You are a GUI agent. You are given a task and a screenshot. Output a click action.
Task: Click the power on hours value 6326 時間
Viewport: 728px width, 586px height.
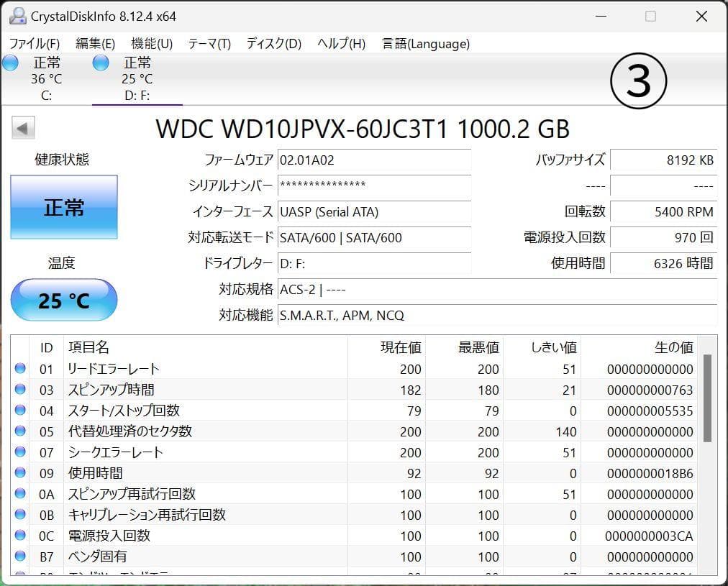click(663, 264)
